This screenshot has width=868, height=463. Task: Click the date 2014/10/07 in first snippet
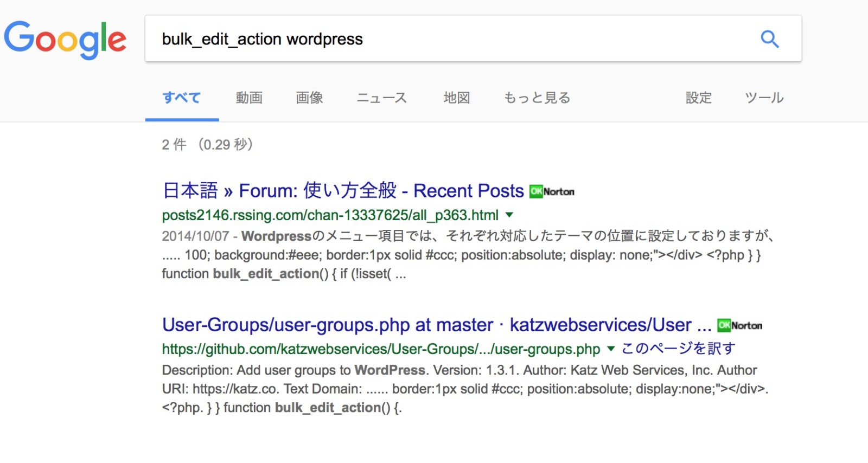pos(195,236)
